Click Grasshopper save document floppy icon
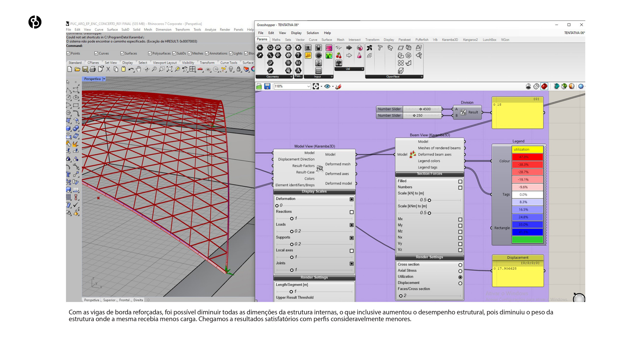Image resolution: width=644 pixels, height=362 pixels. click(x=267, y=86)
